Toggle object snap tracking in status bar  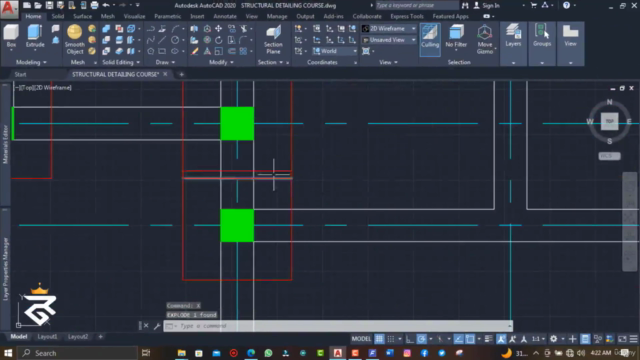tap(458, 339)
